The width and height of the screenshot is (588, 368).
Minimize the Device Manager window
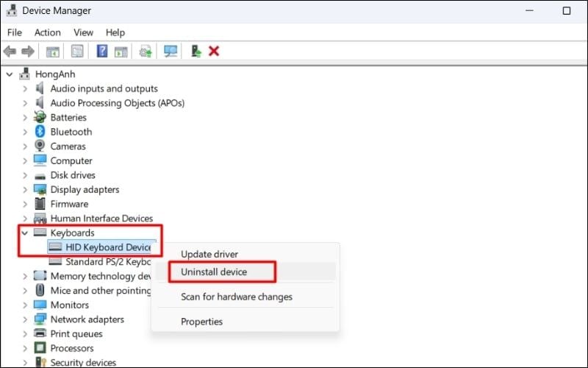pyautogui.click(x=529, y=10)
